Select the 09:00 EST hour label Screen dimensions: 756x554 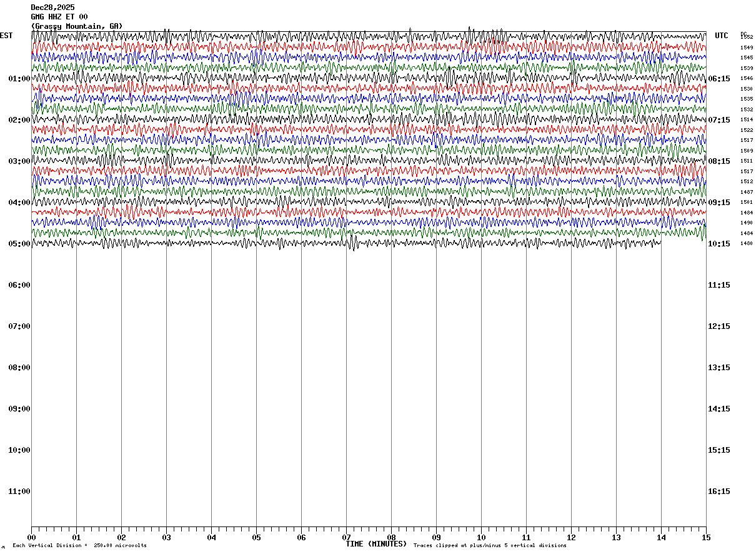tap(19, 409)
